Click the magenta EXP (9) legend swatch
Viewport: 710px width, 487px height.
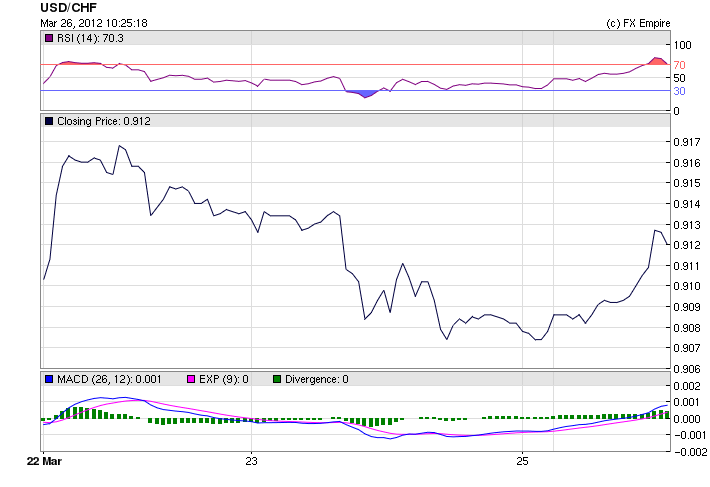pyautogui.click(x=191, y=379)
